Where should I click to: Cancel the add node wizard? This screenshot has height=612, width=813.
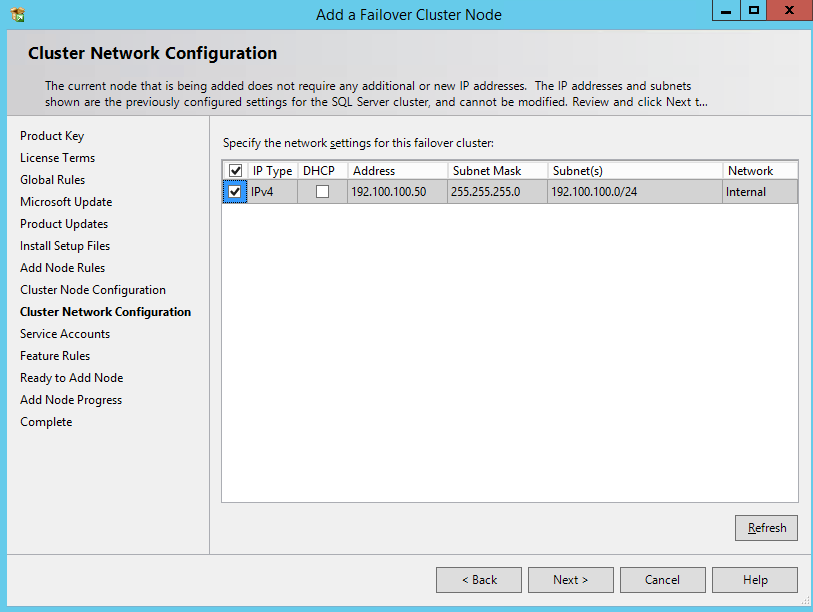click(x=662, y=580)
